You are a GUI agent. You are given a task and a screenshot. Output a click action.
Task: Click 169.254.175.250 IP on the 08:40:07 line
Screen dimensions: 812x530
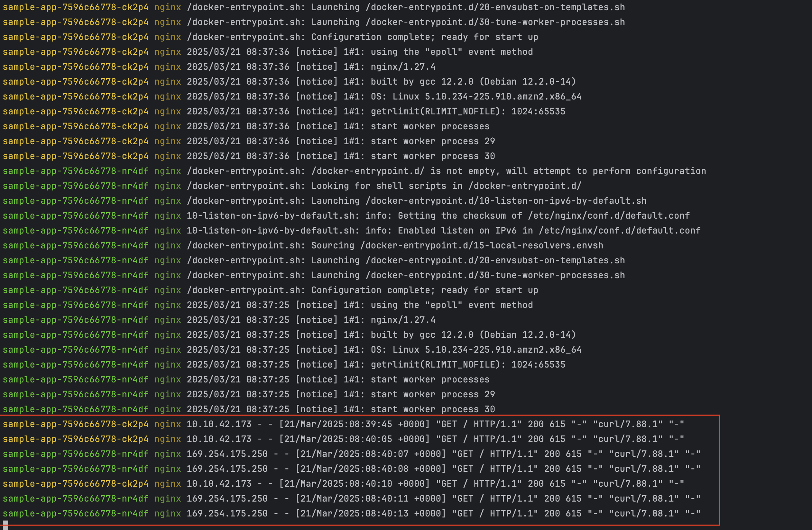coord(227,454)
